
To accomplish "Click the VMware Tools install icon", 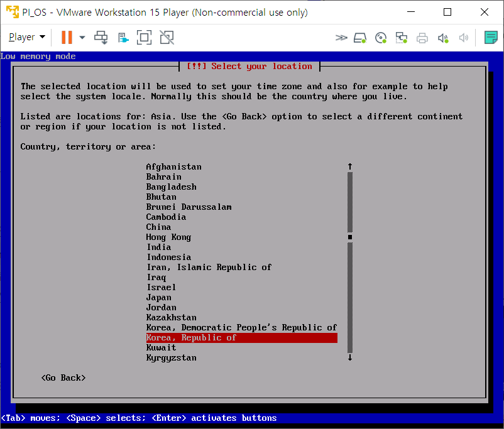I will pyautogui.click(x=123, y=37).
